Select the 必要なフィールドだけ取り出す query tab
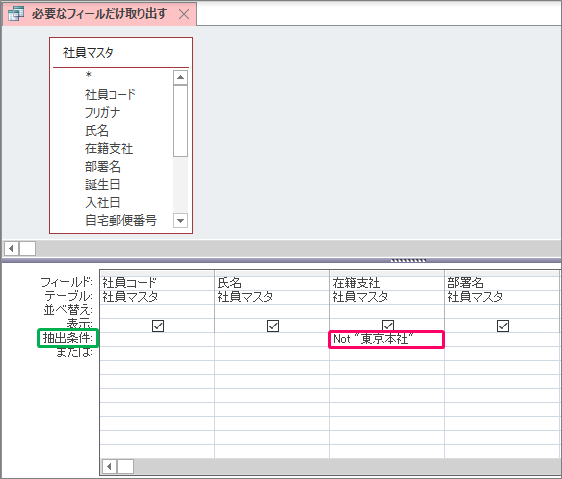Screen dimensions: 562x479 [x=99, y=14]
